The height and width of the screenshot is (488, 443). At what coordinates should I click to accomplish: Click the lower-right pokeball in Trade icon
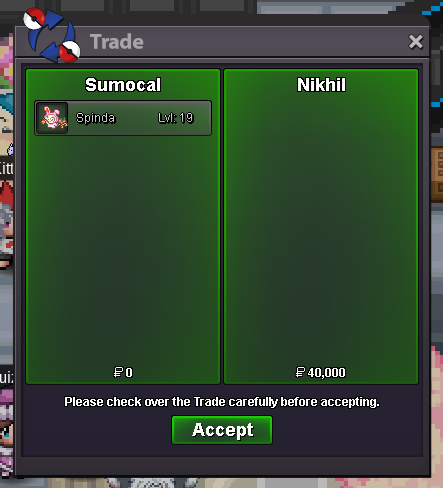(70, 52)
